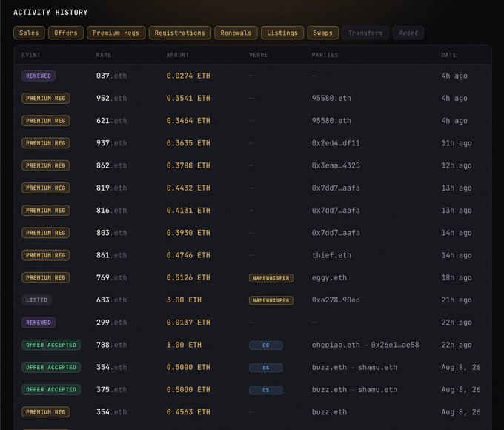Screen dimensions: 504x430
Task: Click the 11h ago date
Action: pos(457,143)
